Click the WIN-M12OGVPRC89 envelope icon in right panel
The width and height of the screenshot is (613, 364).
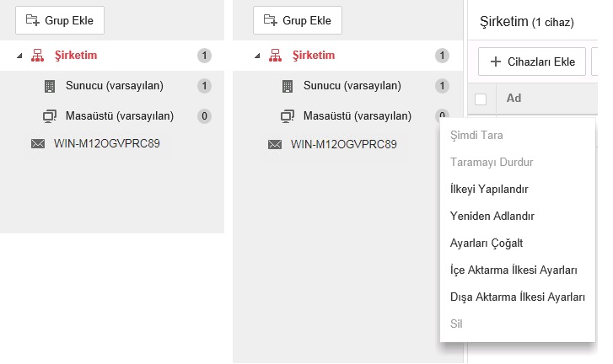click(274, 144)
